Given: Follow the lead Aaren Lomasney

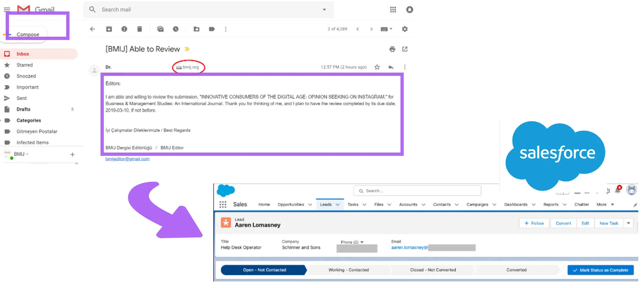Looking at the screenshot, I should point(534,223).
